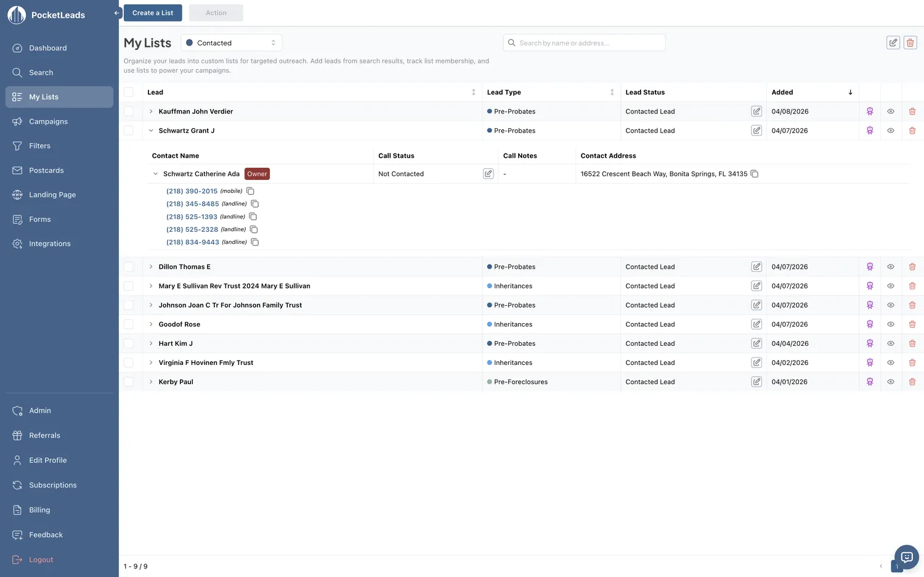The width and height of the screenshot is (924, 577).
Task: Edit the lead status for Hart Kim J
Action: click(x=756, y=343)
